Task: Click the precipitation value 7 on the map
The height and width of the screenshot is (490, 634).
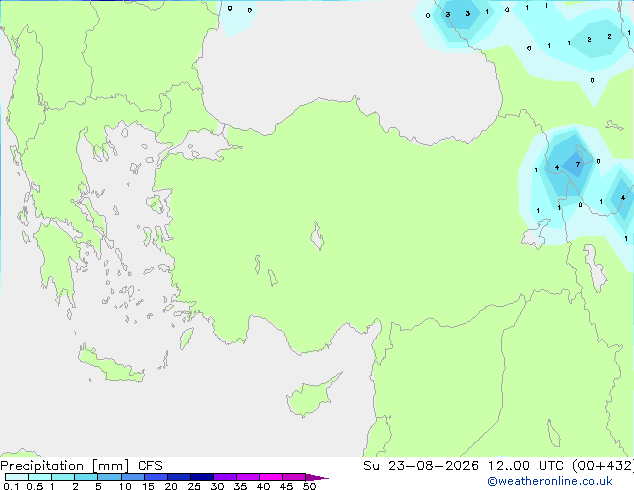Action: [x=578, y=164]
